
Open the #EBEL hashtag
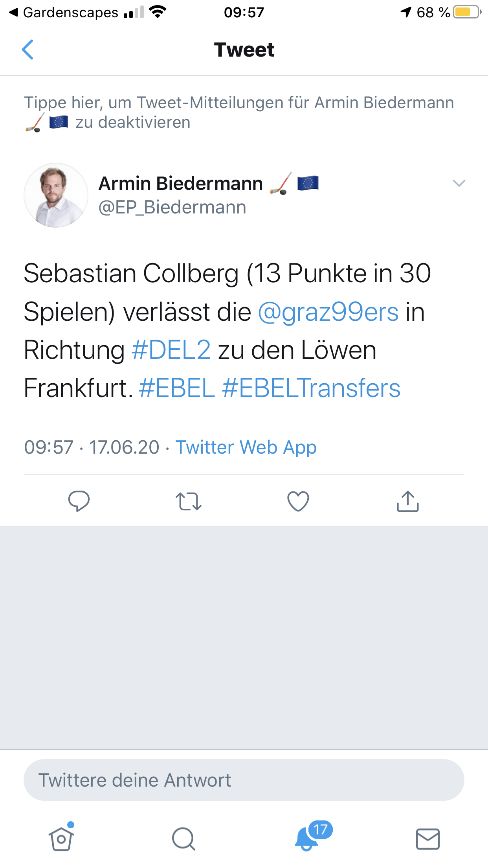(177, 388)
